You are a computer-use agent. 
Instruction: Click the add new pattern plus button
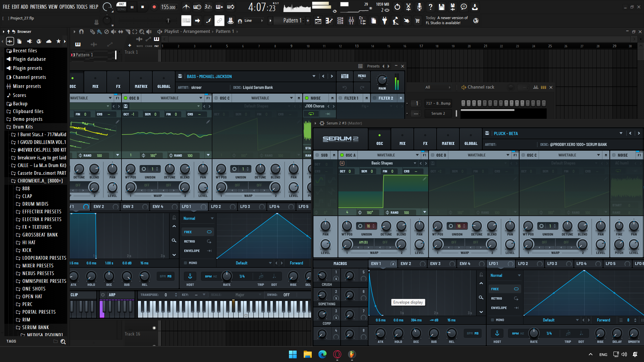[308, 21]
